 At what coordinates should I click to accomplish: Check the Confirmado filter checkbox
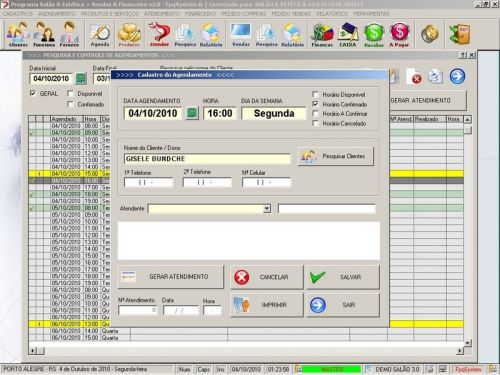[70, 104]
